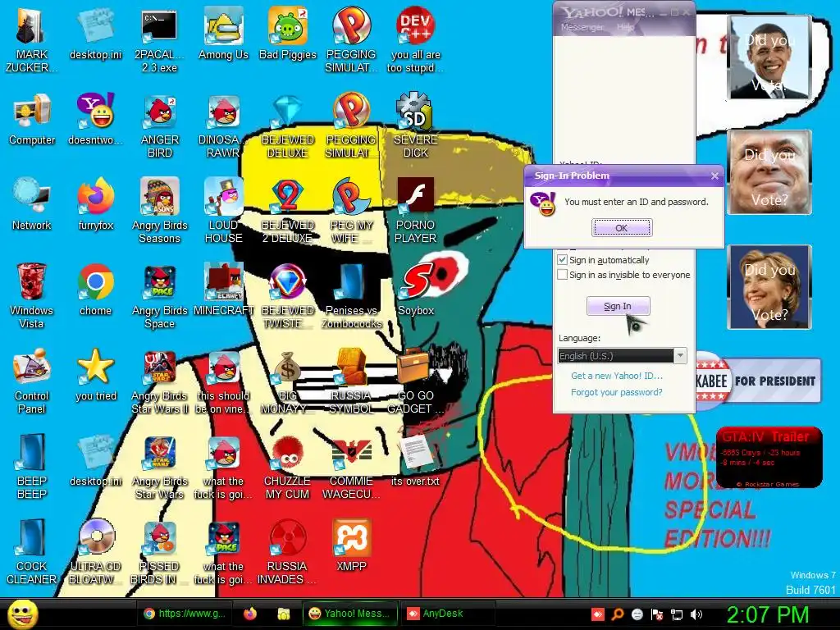Switch to AnyDesk taskbar item
Screen dimensions: 840x630
447,614
